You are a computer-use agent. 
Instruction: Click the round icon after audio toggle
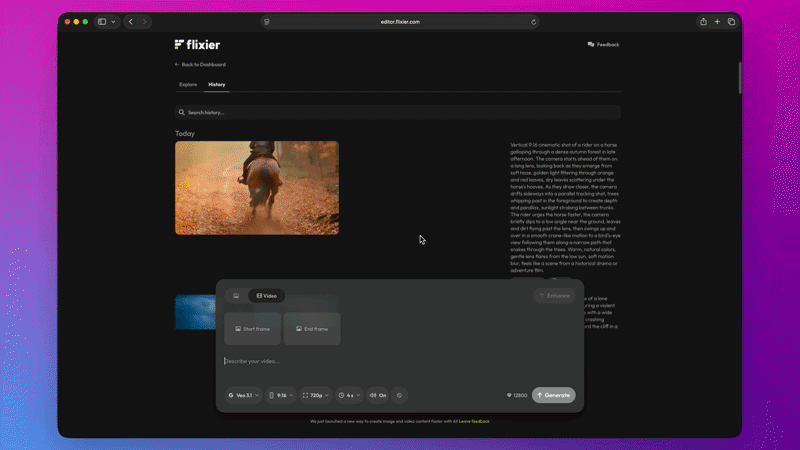399,395
